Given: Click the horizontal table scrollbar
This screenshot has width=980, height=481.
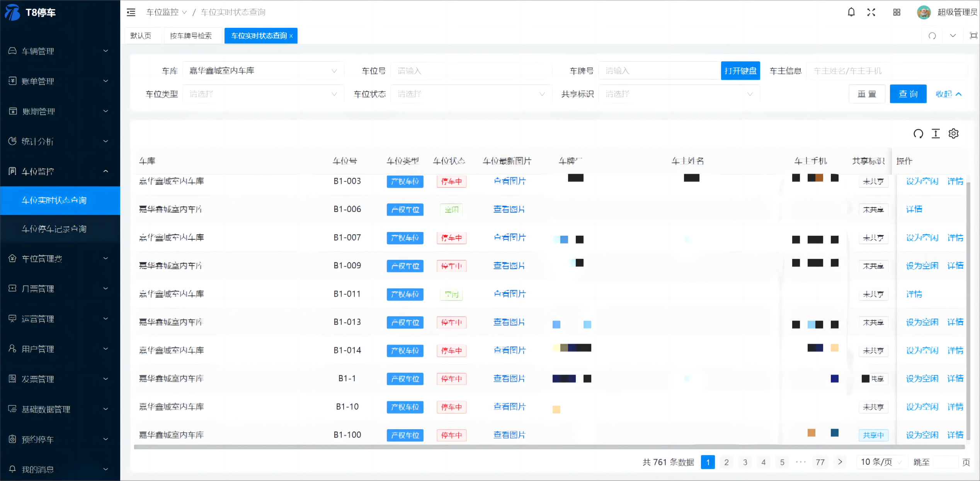Looking at the screenshot, I should click(x=549, y=447).
